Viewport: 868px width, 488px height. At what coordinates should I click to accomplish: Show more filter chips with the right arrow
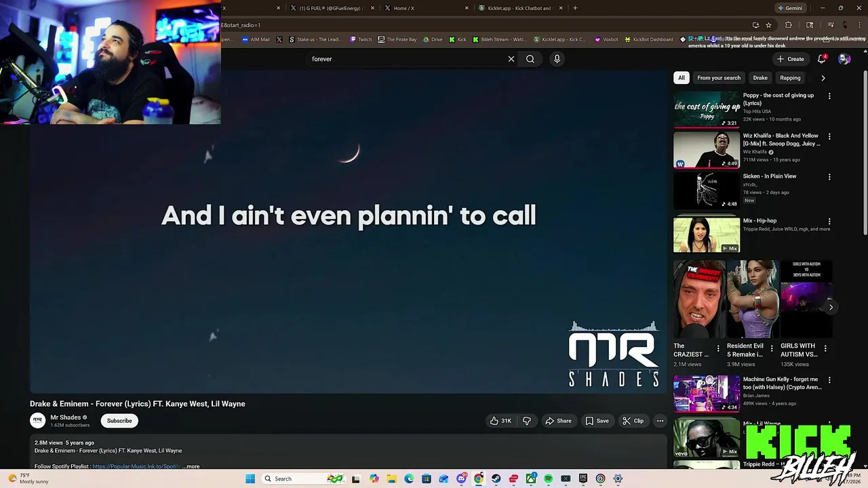(823, 78)
